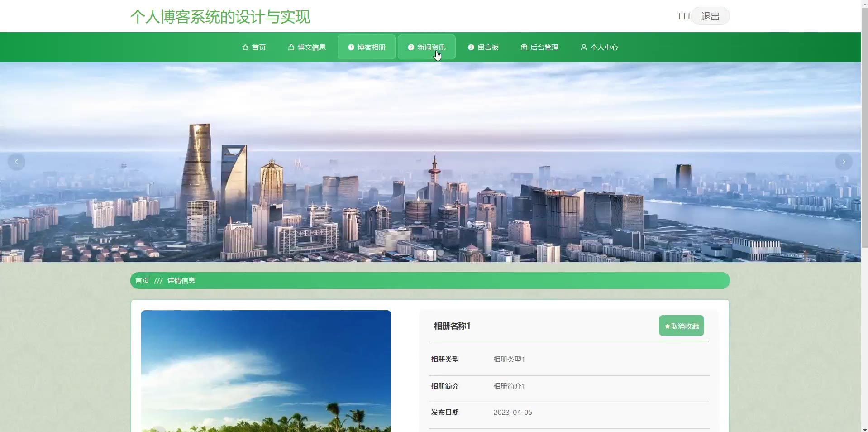Click the icon beside 后台管理
This screenshot has height=432, width=868.
tap(524, 47)
